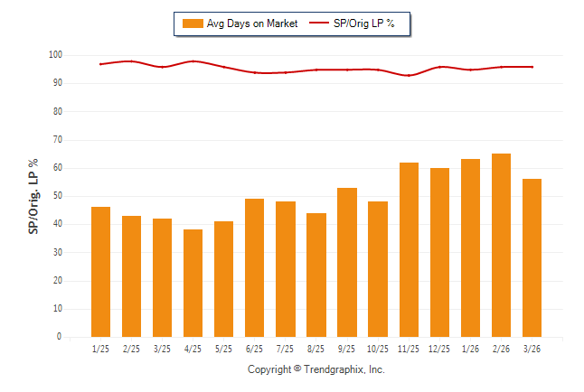Click the SP/Orig. LP % axis title
The image size is (584, 392).
(x=33, y=196)
